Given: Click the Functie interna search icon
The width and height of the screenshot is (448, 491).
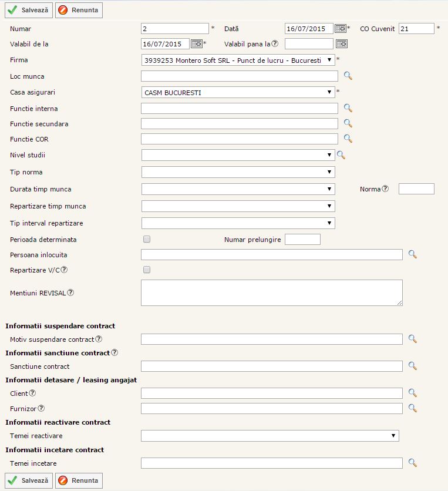Looking at the screenshot, I should (x=348, y=108).
